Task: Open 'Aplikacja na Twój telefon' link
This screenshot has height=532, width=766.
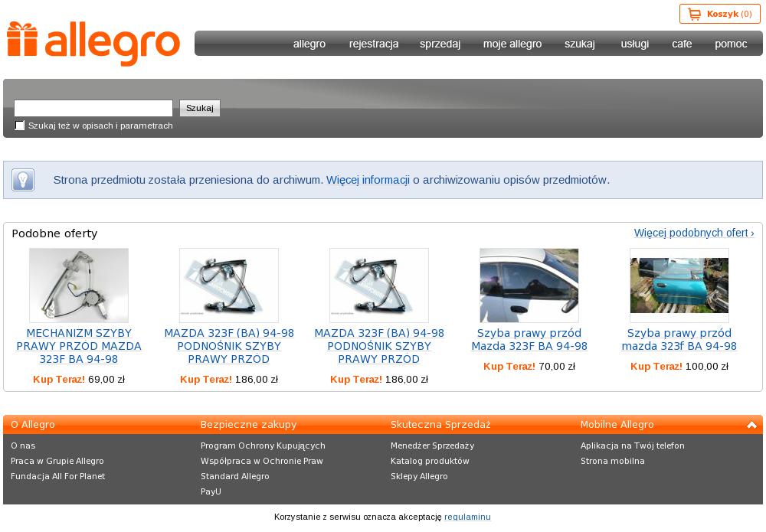Action: click(633, 446)
